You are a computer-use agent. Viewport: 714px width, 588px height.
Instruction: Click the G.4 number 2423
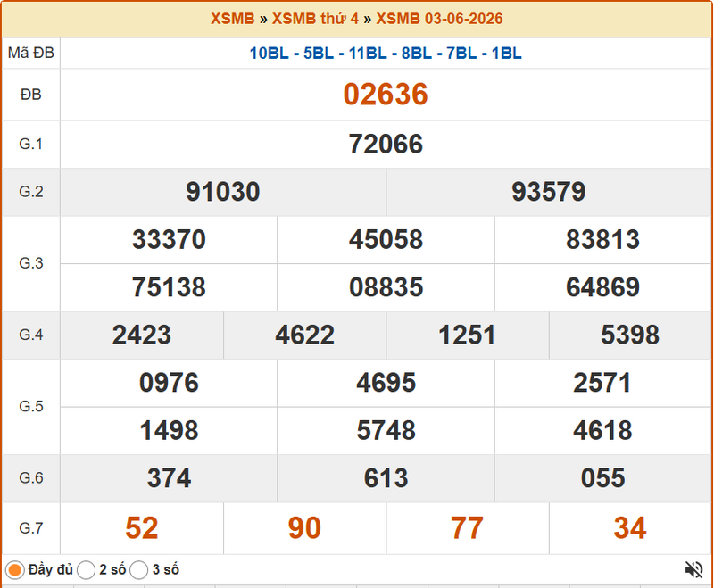[x=142, y=335]
